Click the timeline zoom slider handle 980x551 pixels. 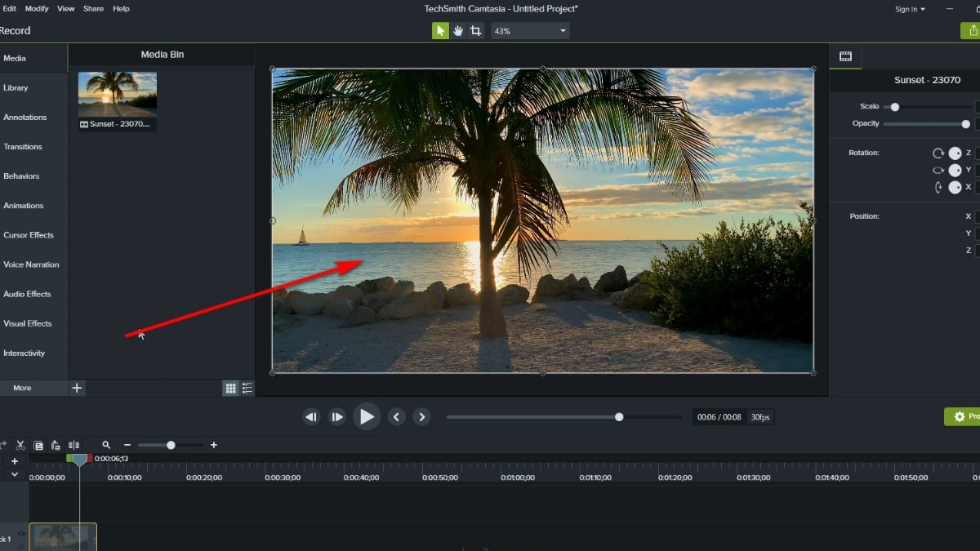click(x=171, y=445)
